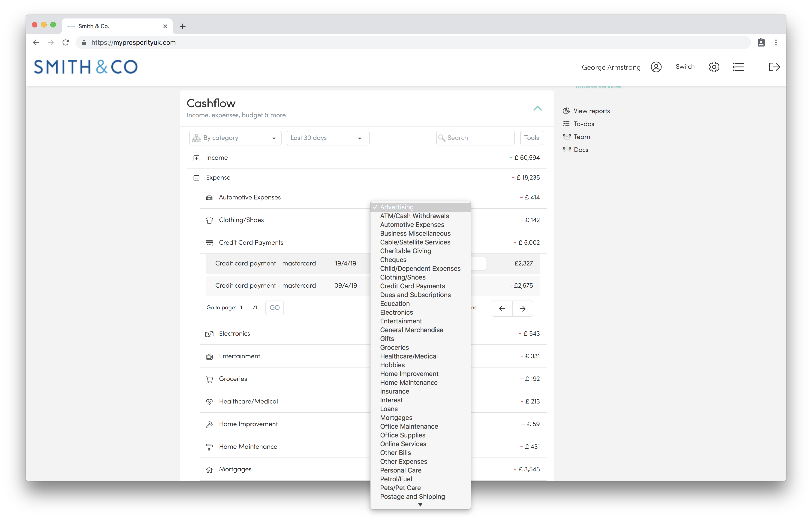The height and width of the screenshot is (518, 812).
Task: Click the Go to page number field
Action: pyautogui.click(x=244, y=307)
